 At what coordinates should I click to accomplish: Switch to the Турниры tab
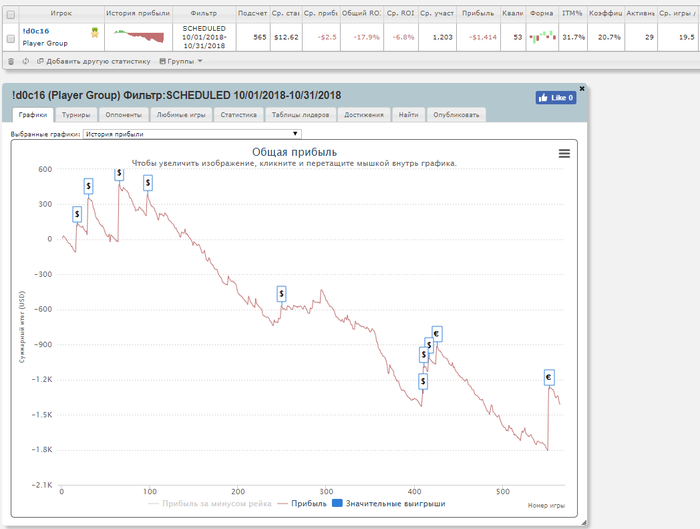76,115
